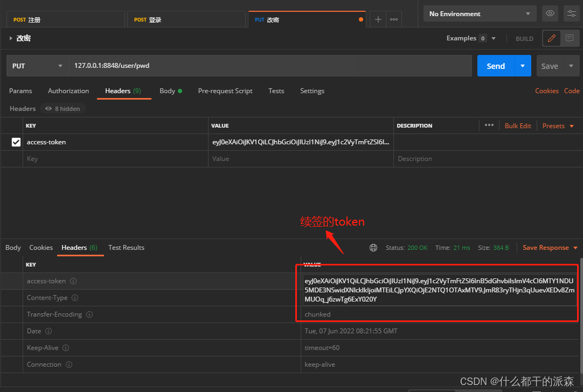Open Save button dropdown arrow

(571, 66)
